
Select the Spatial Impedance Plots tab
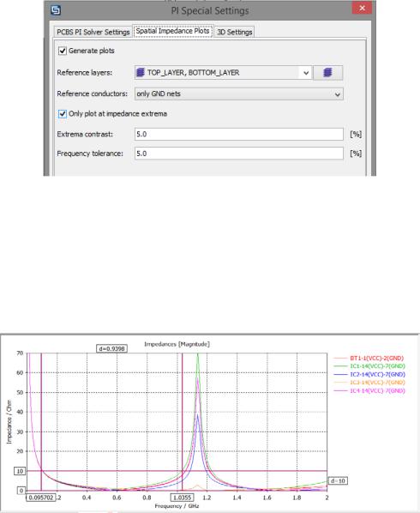click(172, 31)
